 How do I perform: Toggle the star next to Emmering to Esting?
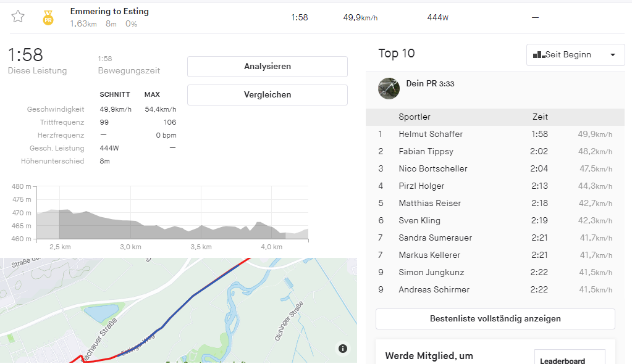[18, 17]
